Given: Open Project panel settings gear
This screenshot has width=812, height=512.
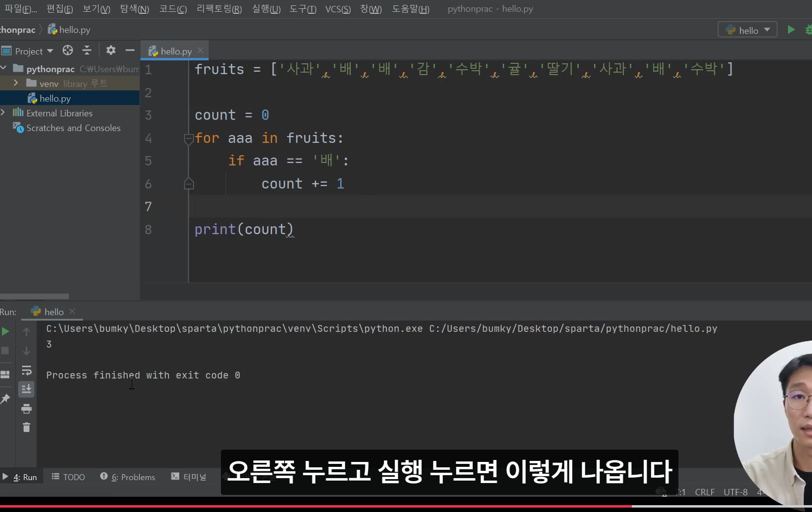Looking at the screenshot, I should click(x=111, y=50).
